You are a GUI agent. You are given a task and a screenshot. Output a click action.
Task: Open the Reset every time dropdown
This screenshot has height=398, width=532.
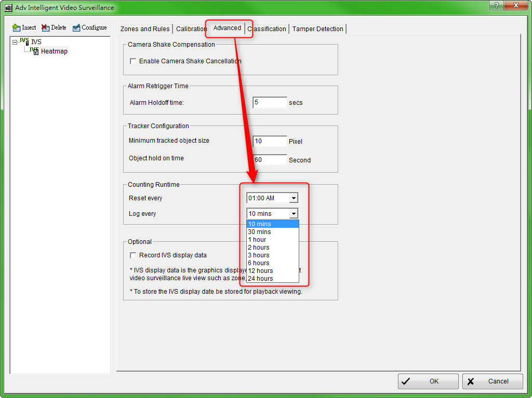coord(294,198)
